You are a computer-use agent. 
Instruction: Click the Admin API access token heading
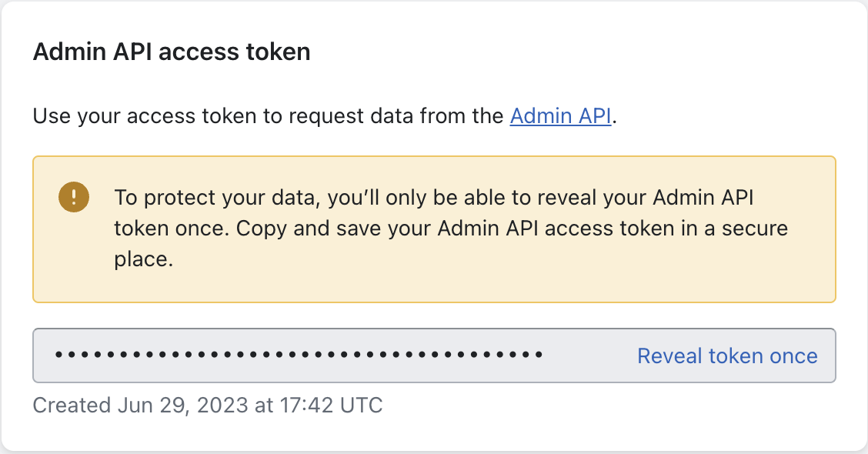[x=172, y=52]
